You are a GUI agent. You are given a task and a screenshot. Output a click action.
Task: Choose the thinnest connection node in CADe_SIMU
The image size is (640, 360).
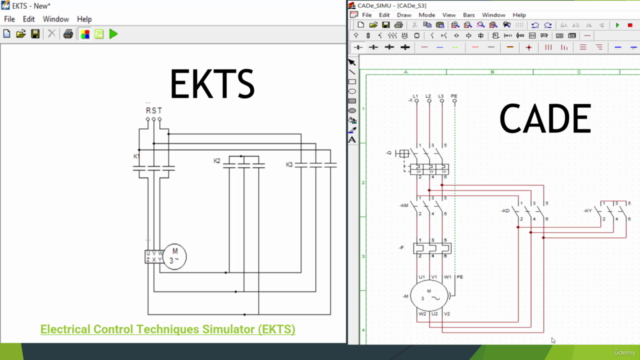pos(358,47)
